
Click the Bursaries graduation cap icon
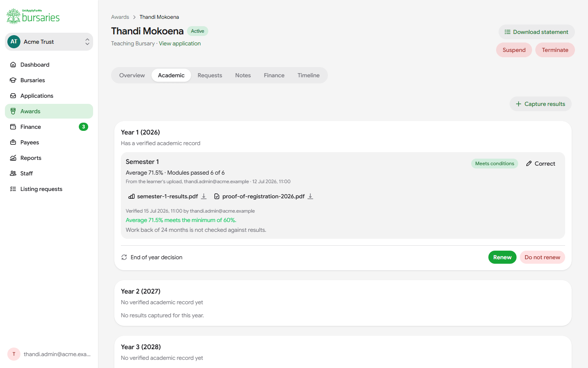tap(13, 80)
